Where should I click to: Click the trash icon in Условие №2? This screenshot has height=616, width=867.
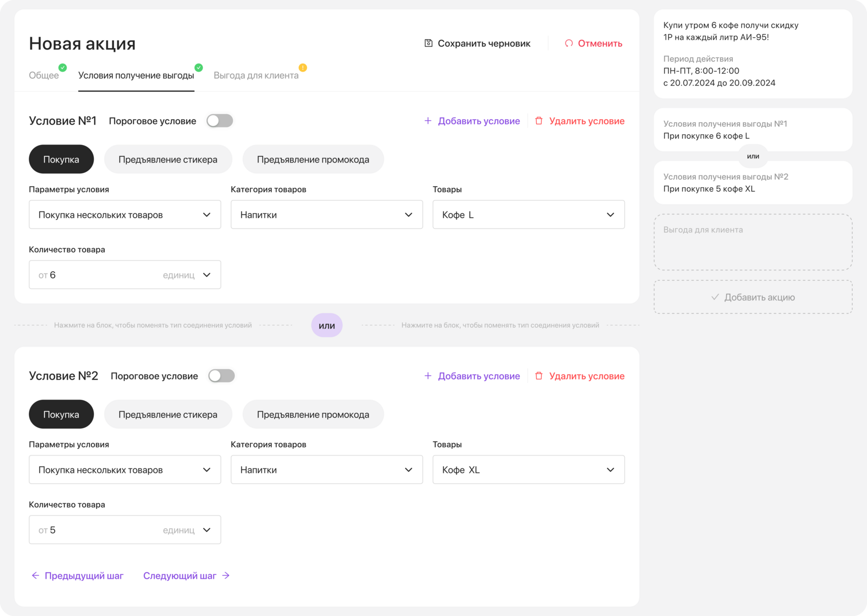coord(539,376)
